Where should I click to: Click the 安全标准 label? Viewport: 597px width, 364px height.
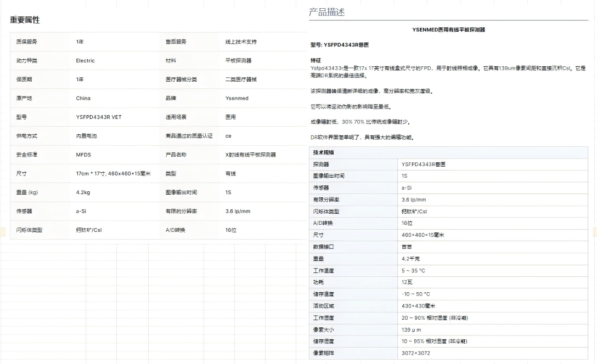(x=27, y=155)
